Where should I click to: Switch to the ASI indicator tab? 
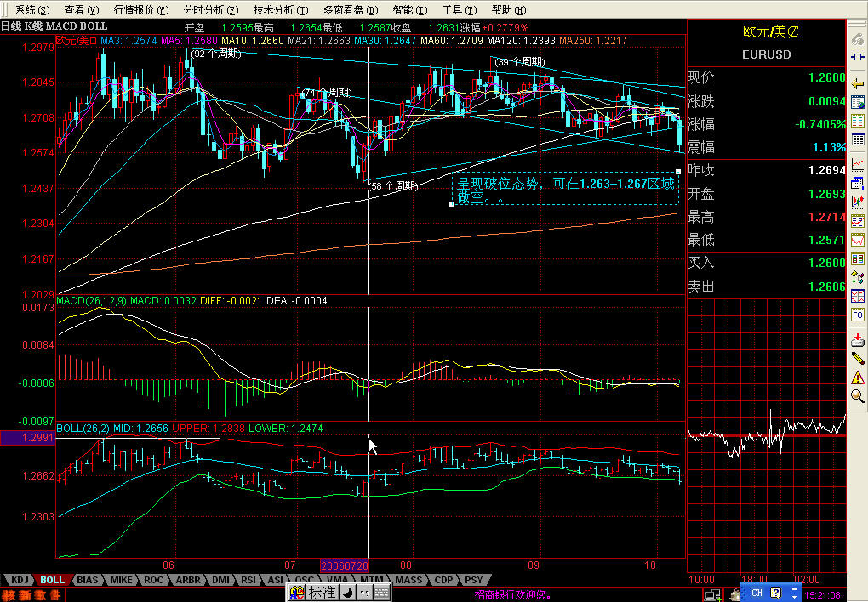click(275, 580)
